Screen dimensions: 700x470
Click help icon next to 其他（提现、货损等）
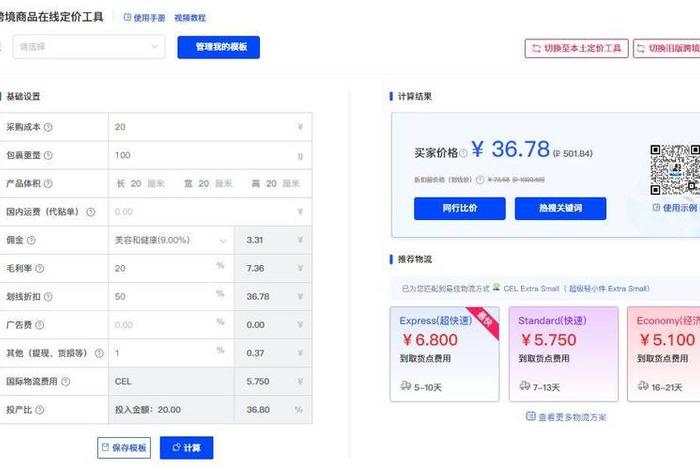pyautogui.click(x=99, y=354)
